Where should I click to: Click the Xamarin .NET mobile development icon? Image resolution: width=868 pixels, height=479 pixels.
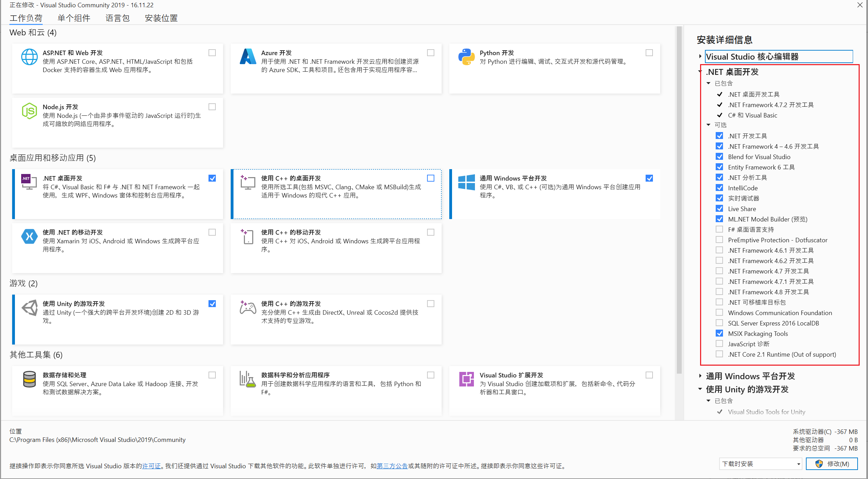pos(29,236)
